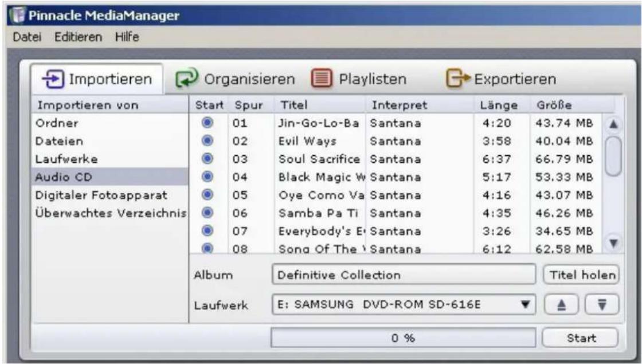642x364 pixels.
Task: Click the Pinnacle MediaManager title bar icon
Action: [17, 15]
